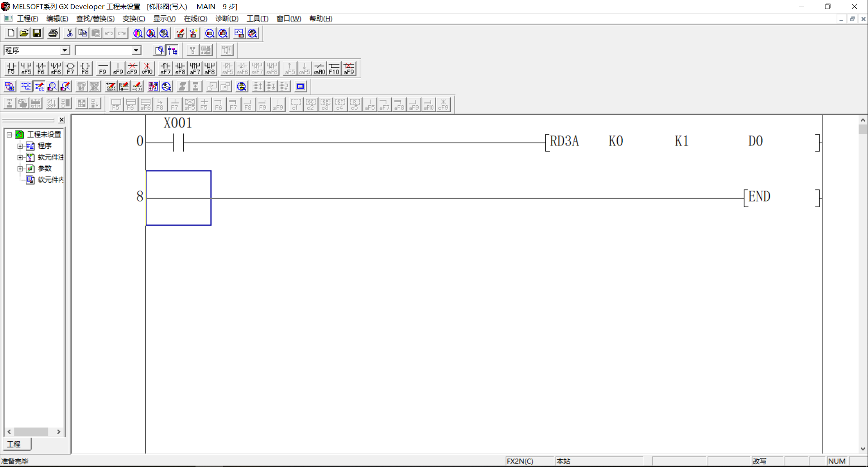
Task: Click the project panel's horizontal scrollbar thumb
Action: [x=31, y=432]
